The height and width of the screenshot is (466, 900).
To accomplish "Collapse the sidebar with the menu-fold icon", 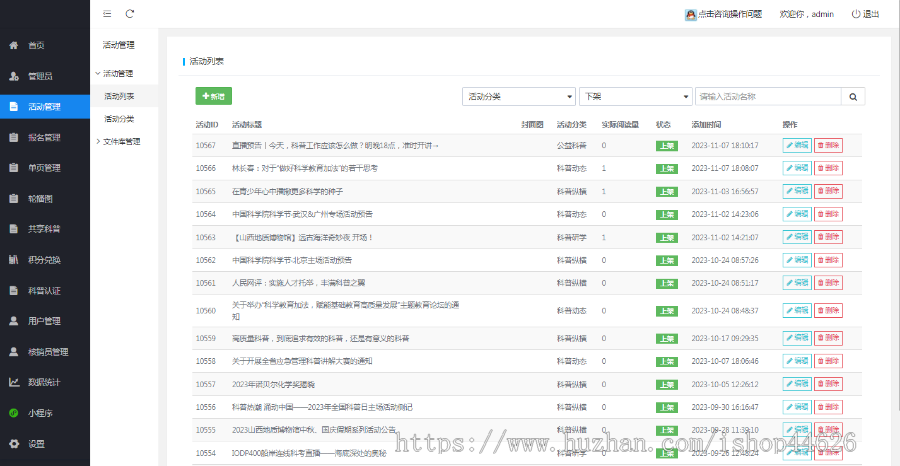I will coord(107,14).
